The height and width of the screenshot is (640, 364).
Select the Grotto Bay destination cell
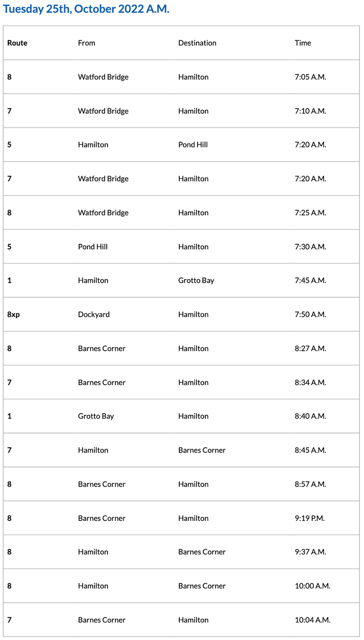click(x=196, y=280)
